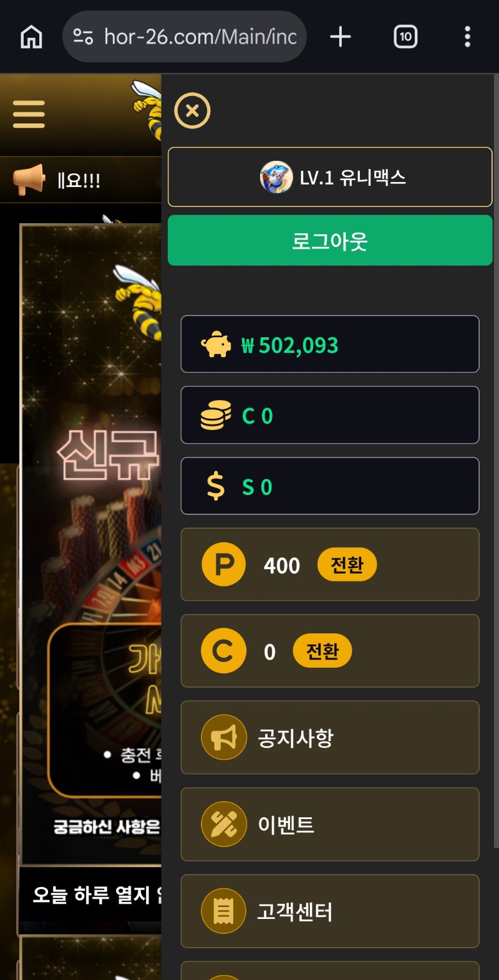
Task: Open 이벤트 menu item
Action: tap(330, 824)
